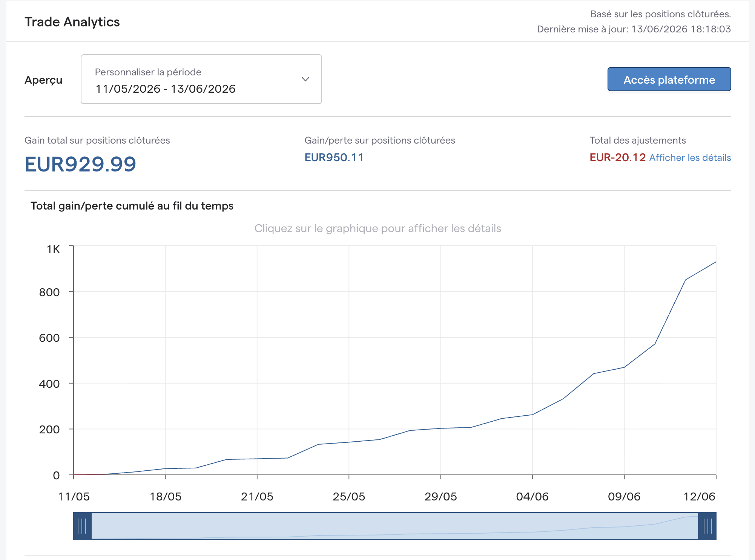Click the EUR929.99 total gain value
The width and height of the screenshot is (755, 560).
click(x=80, y=164)
